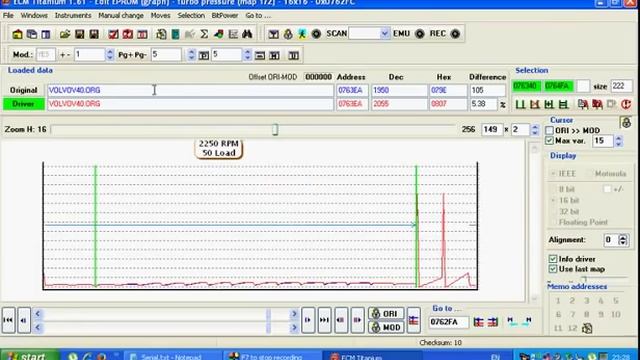Screen dimensions: 640x360
Task: Click the Selection size field showing 222
Action: 621,86
